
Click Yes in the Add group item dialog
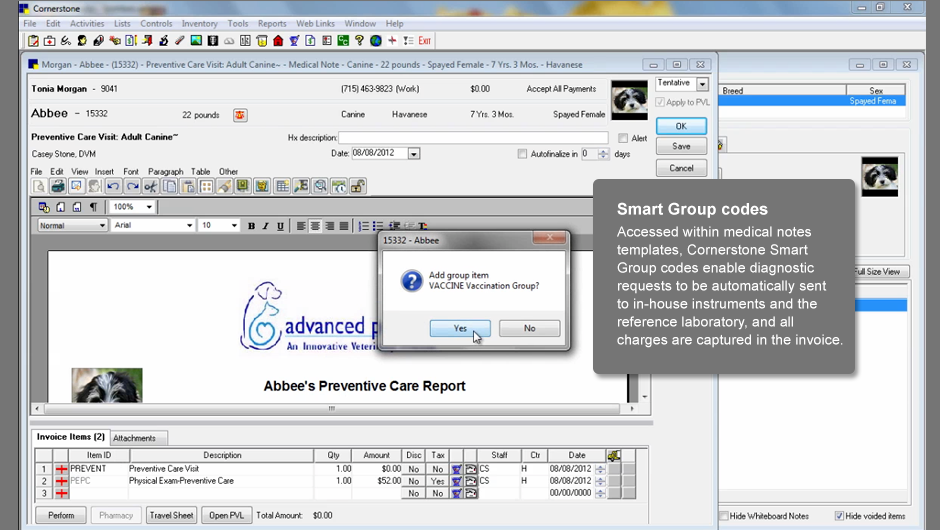(460, 328)
